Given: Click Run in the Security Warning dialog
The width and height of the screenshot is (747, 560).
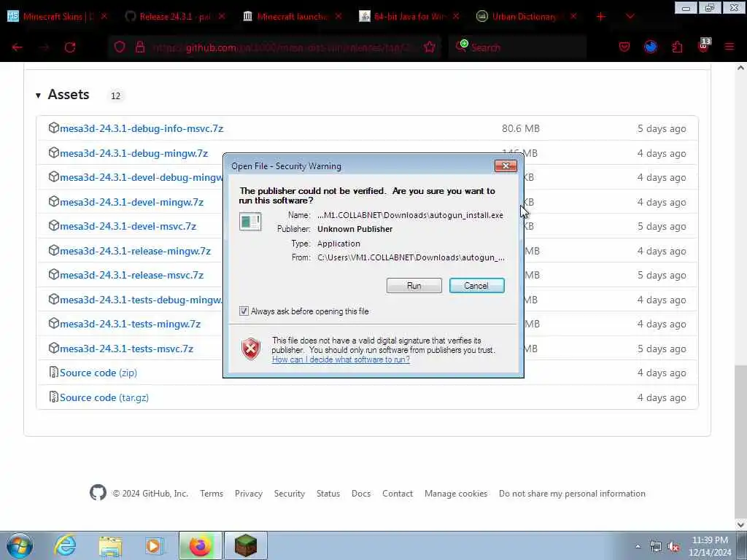Looking at the screenshot, I should (x=414, y=286).
